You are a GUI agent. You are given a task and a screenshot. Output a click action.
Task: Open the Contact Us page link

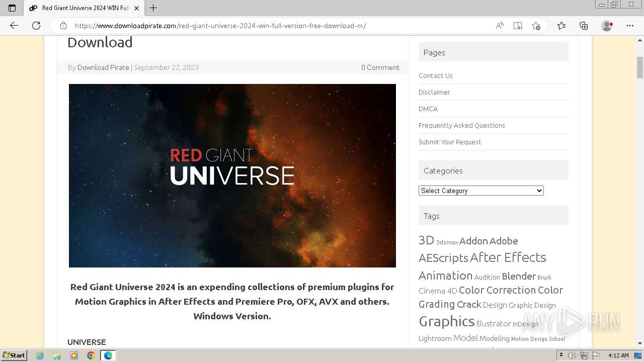(436, 75)
